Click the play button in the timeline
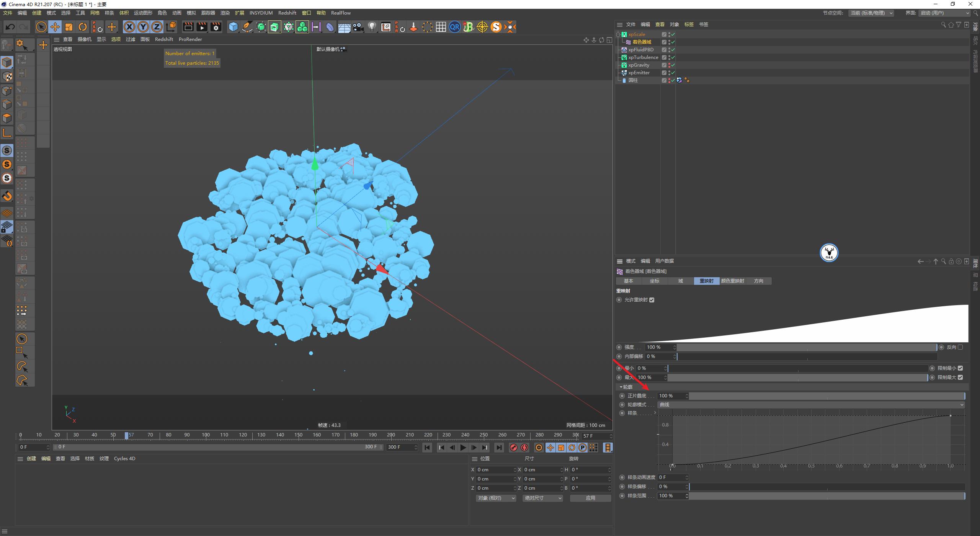The height and width of the screenshot is (536, 980). (463, 447)
